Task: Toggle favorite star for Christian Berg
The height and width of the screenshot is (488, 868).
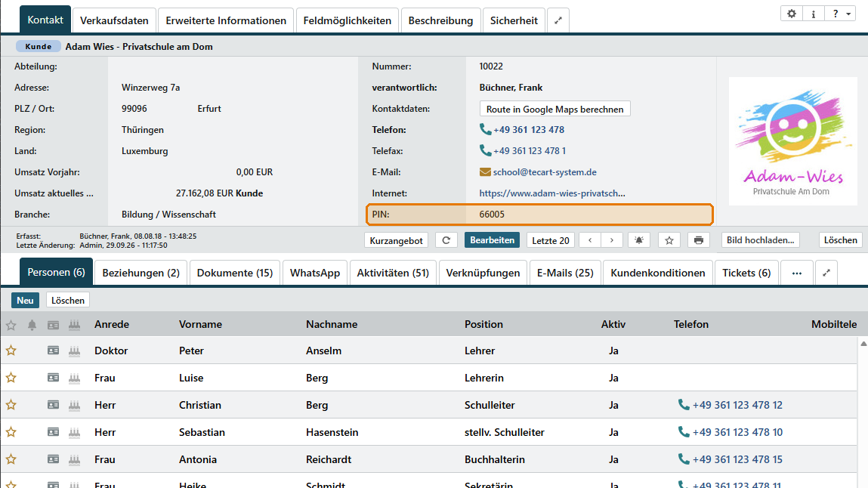Action: 11,404
